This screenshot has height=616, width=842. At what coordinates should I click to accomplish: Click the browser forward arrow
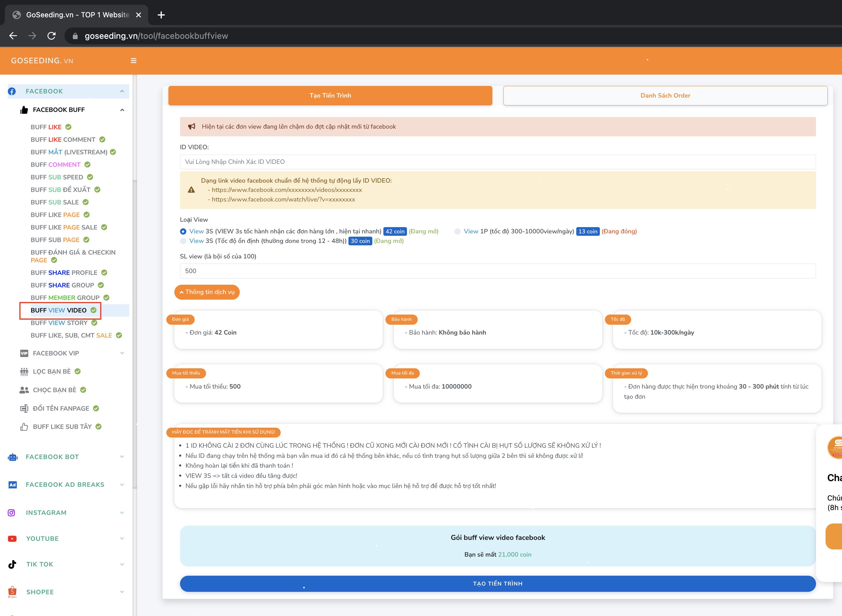pos(33,36)
